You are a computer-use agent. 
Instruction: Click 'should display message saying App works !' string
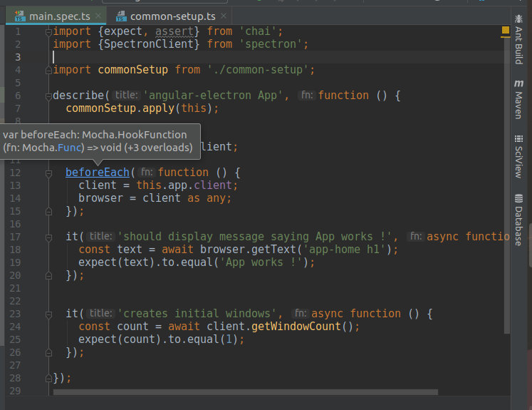tap(254, 237)
